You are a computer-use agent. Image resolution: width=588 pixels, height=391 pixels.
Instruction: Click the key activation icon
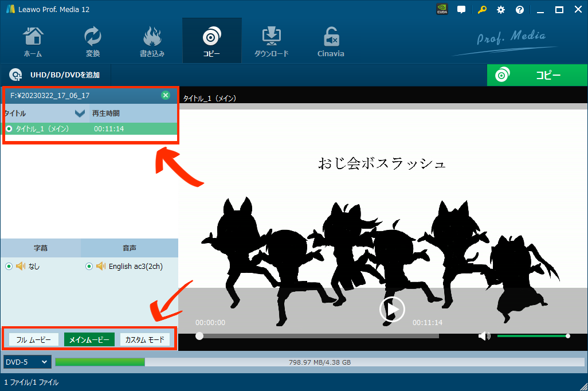[483, 10]
